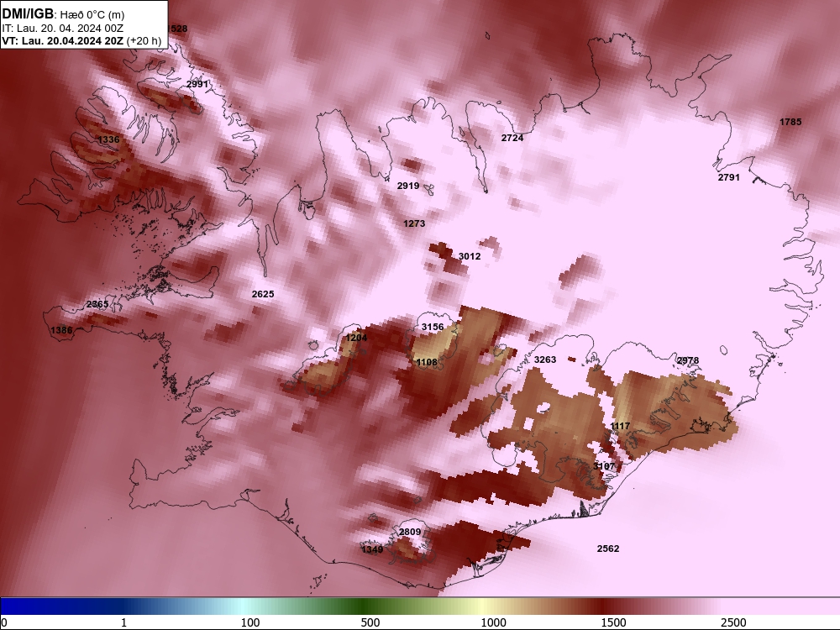Screen dimensions: 840x630
Task: Select the 2809 value label
Action: coord(410,532)
